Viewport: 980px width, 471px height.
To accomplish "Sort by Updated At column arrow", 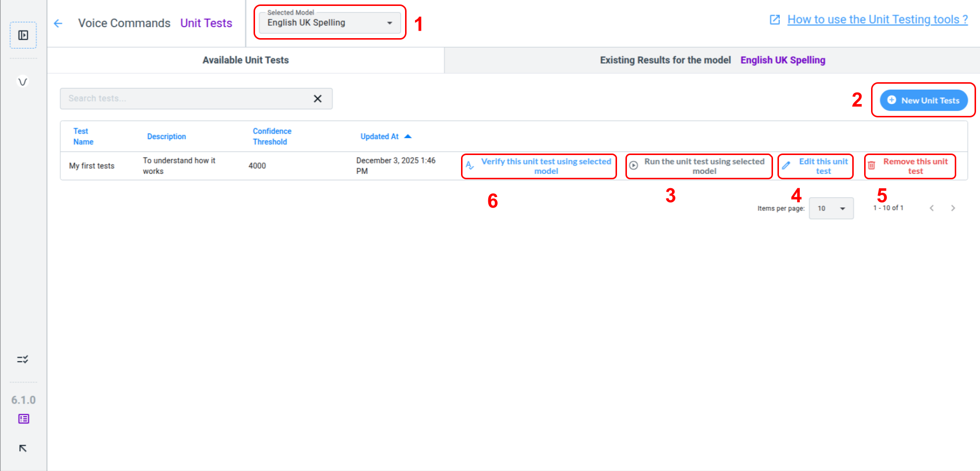I will click(x=408, y=136).
